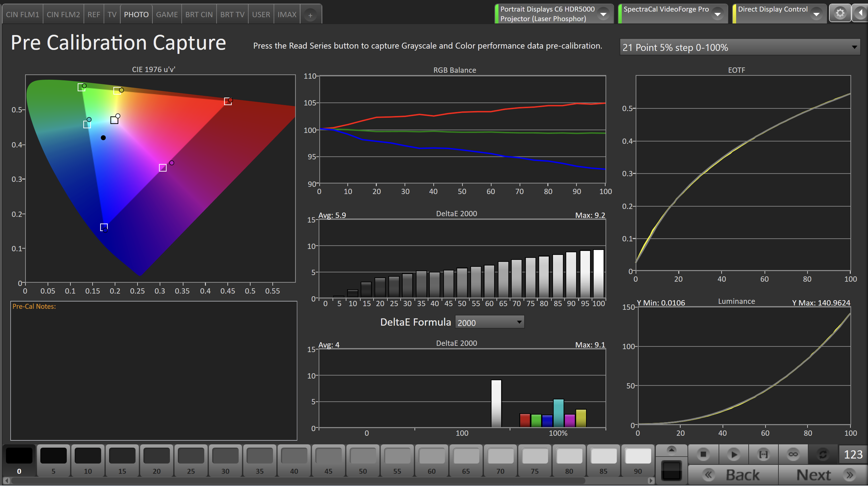Click the add tab plus icon
868x486 pixels.
[310, 15]
